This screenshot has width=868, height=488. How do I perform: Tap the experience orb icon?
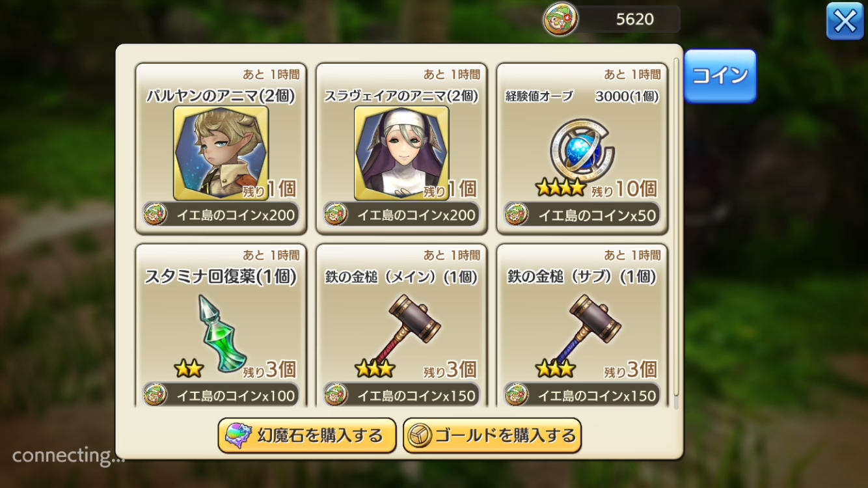tap(582, 150)
